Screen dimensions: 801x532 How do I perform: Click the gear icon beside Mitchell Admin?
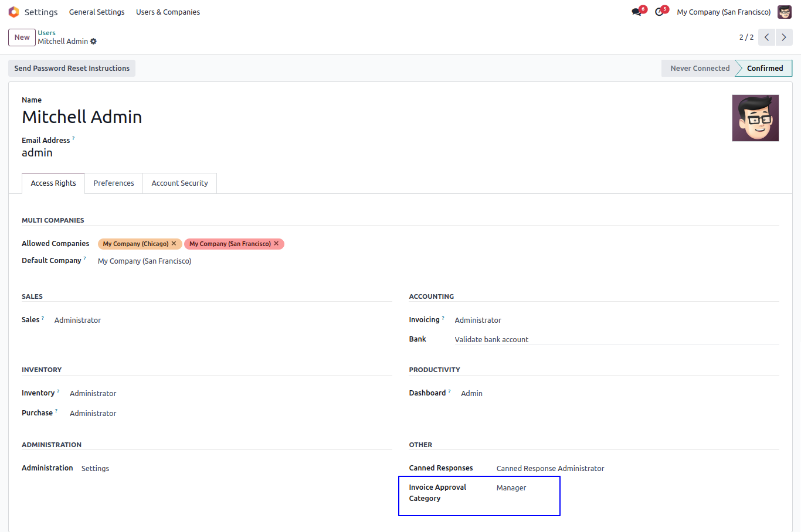[94, 42]
